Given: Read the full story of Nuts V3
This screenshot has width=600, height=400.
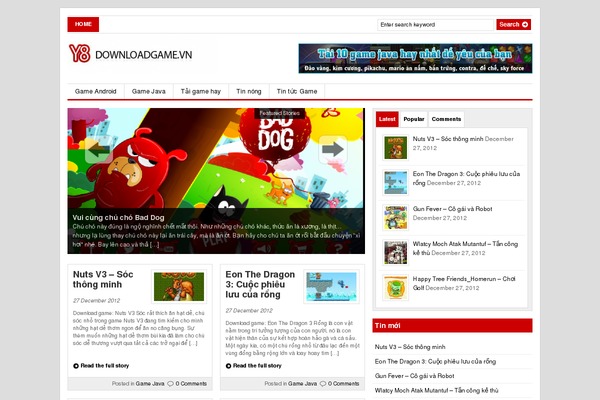Looking at the screenshot, I should (x=104, y=366).
